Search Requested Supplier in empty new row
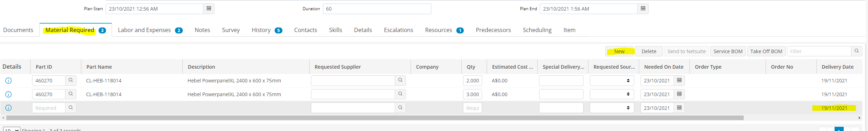Viewport: 868px width, 131px height. [400, 108]
